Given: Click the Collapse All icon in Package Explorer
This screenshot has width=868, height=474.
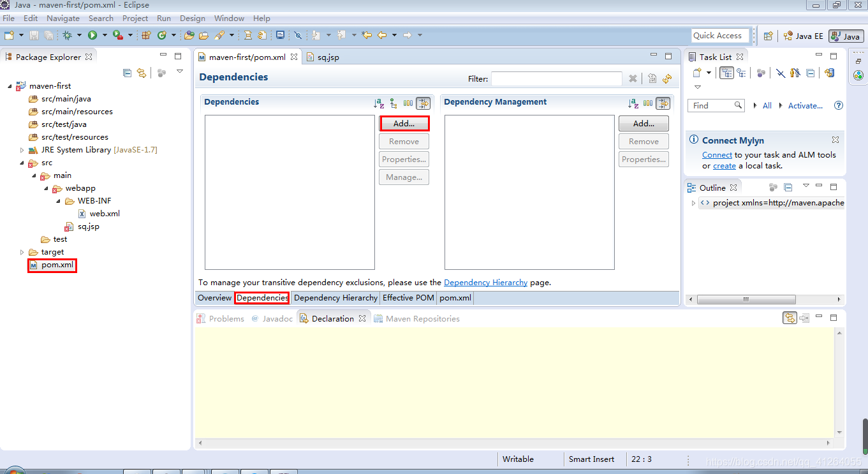Looking at the screenshot, I should pos(127,73).
